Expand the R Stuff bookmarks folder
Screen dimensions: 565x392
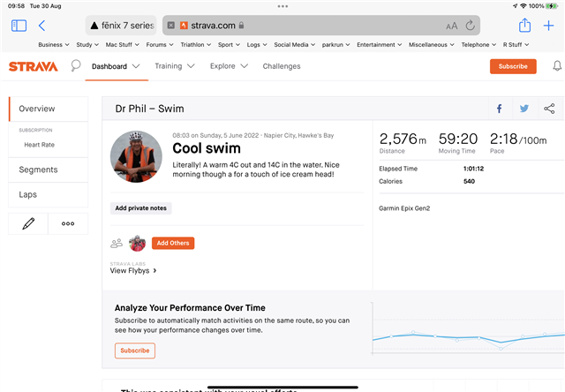[x=516, y=45]
